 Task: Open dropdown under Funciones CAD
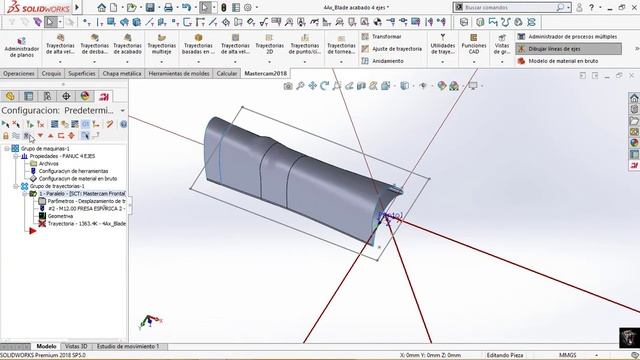(474, 62)
